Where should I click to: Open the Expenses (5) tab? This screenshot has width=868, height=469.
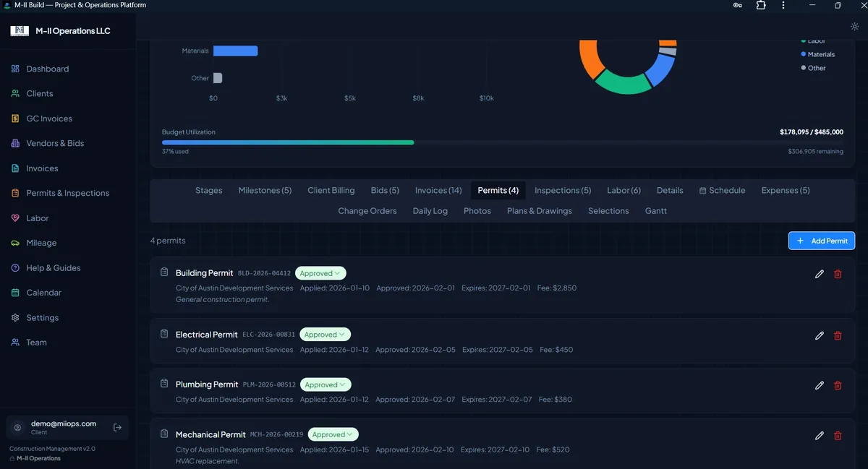click(786, 190)
